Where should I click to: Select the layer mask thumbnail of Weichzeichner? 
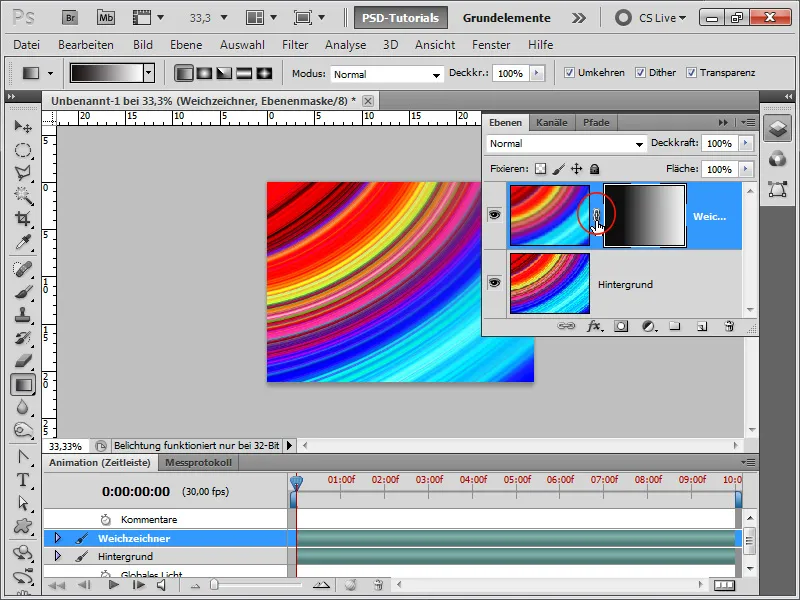tap(645, 216)
